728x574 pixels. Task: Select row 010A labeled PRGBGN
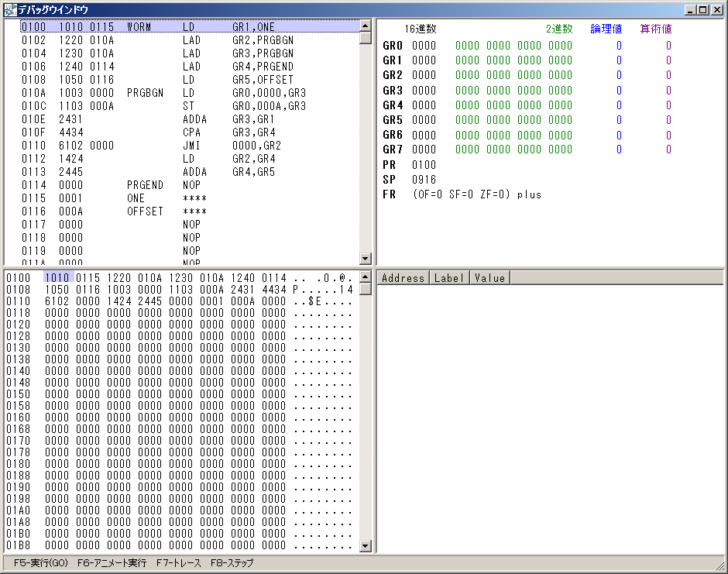191,93
